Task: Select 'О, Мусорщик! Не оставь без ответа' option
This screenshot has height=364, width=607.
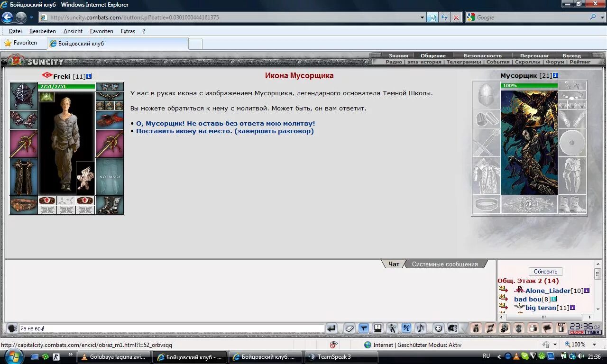Action: click(226, 123)
